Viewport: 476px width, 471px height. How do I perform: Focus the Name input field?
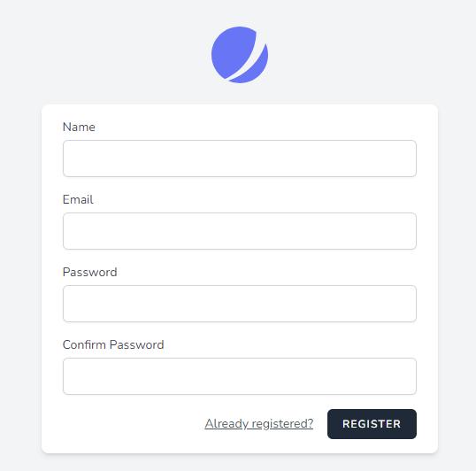click(240, 158)
